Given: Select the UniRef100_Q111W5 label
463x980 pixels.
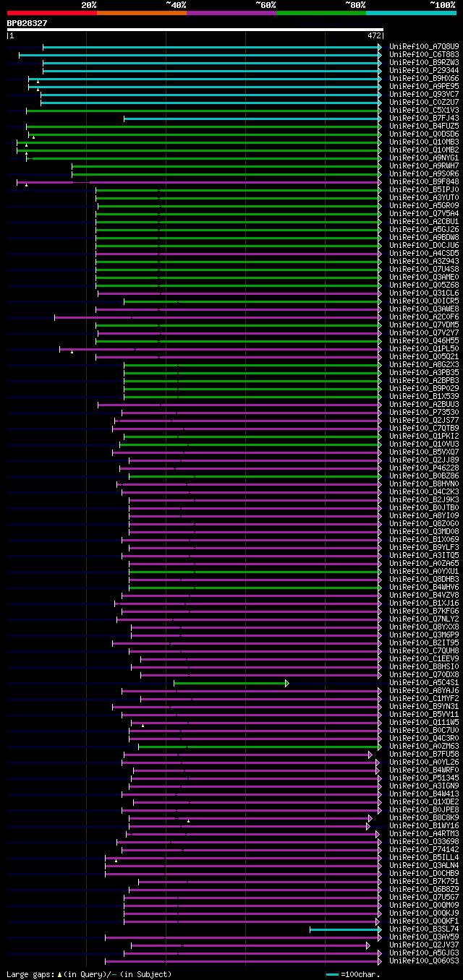Looking at the screenshot, I should tap(424, 722).
